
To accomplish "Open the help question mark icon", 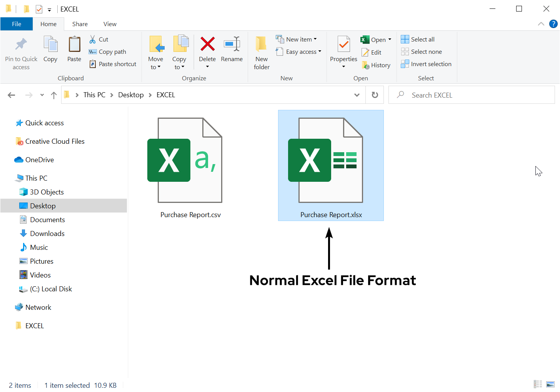I will coord(553,24).
